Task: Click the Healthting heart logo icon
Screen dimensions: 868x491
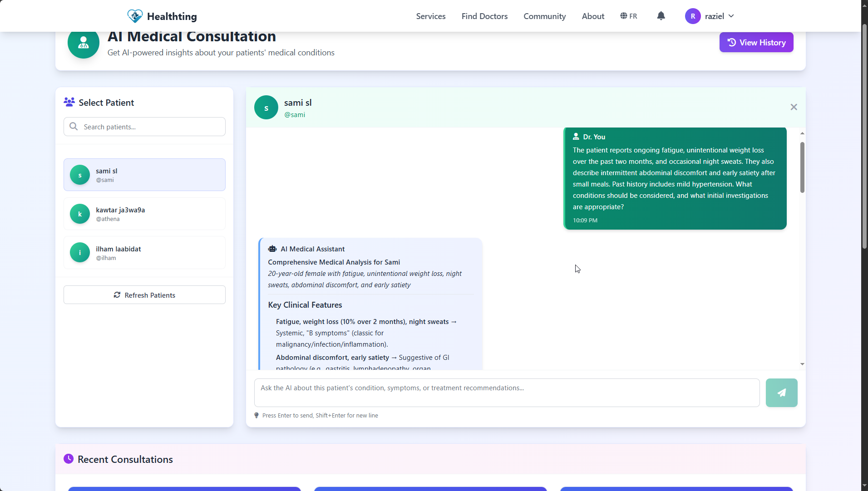Action: [134, 15]
